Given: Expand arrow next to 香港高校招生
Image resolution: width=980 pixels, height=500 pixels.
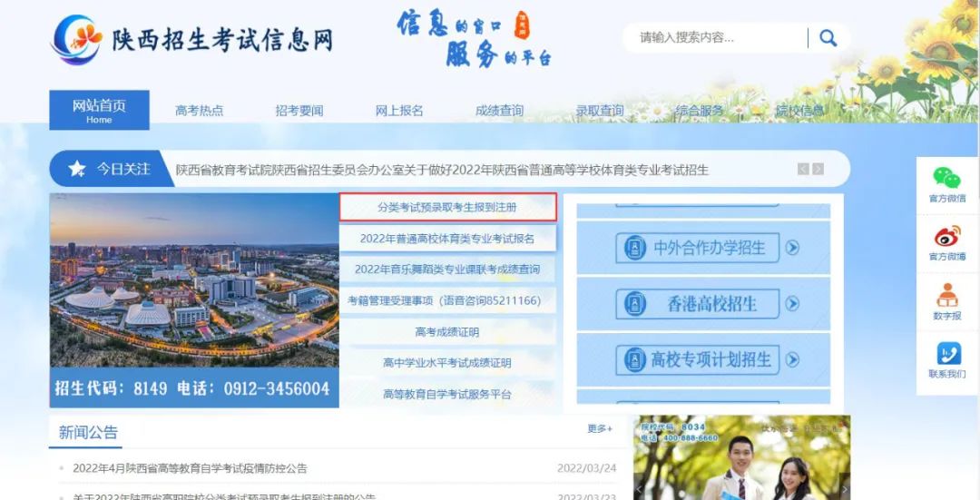Looking at the screenshot, I should [x=792, y=304].
